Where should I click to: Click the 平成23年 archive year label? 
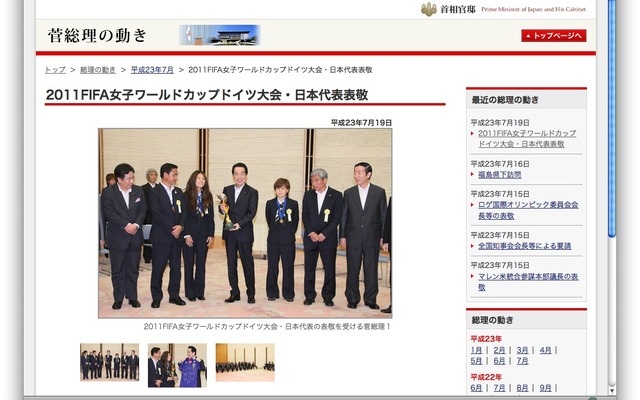point(486,339)
